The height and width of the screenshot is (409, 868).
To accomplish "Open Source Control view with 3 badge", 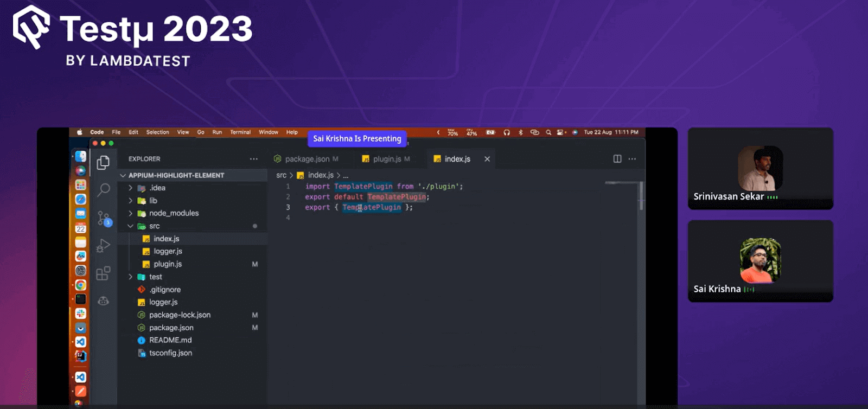I will coord(103,218).
